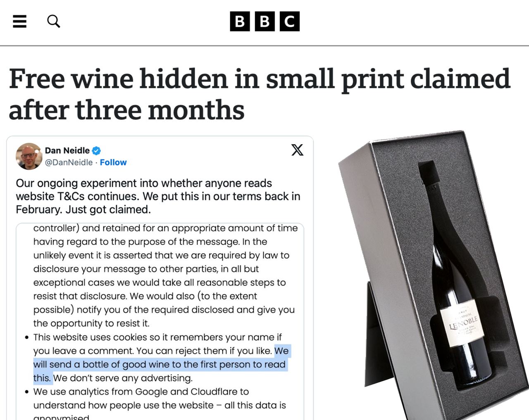The image size is (529, 420).
Task: Click Dan Neidle's profile avatar
Action: (x=29, y=156)
